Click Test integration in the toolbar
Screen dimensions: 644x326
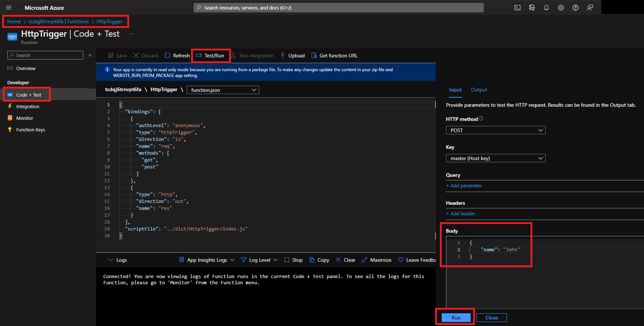tap(252, 56)
